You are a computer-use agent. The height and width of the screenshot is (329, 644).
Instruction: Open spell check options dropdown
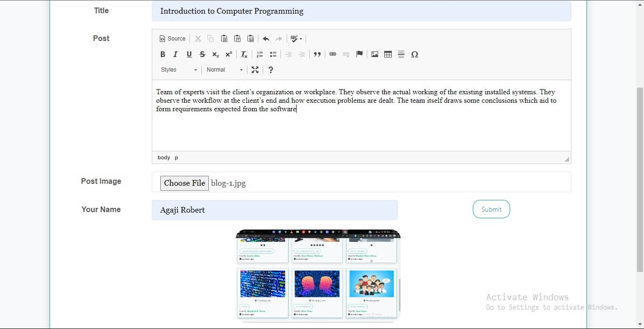297,39
